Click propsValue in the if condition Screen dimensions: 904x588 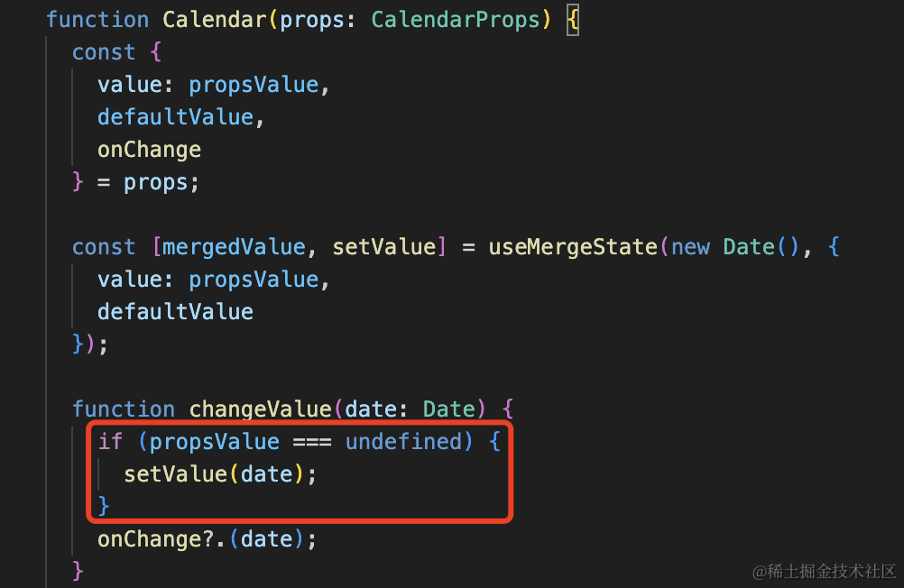pos(215,441)
